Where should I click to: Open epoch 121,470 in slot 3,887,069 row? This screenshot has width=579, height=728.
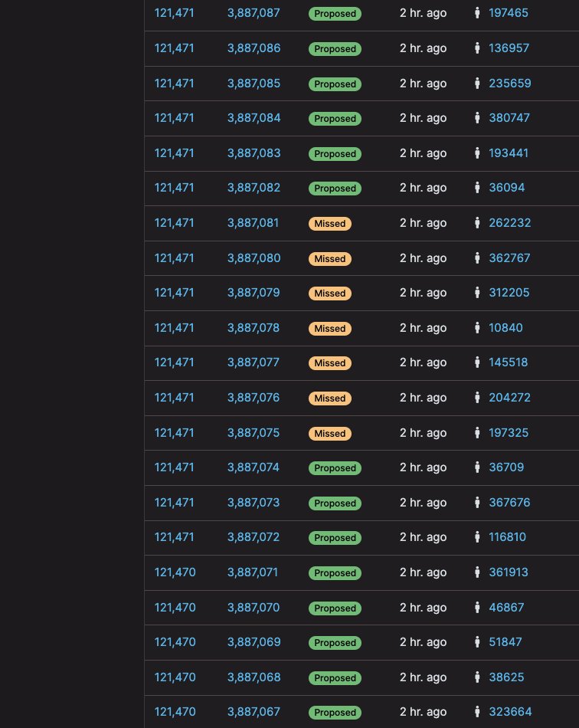[x=175, y=642]
